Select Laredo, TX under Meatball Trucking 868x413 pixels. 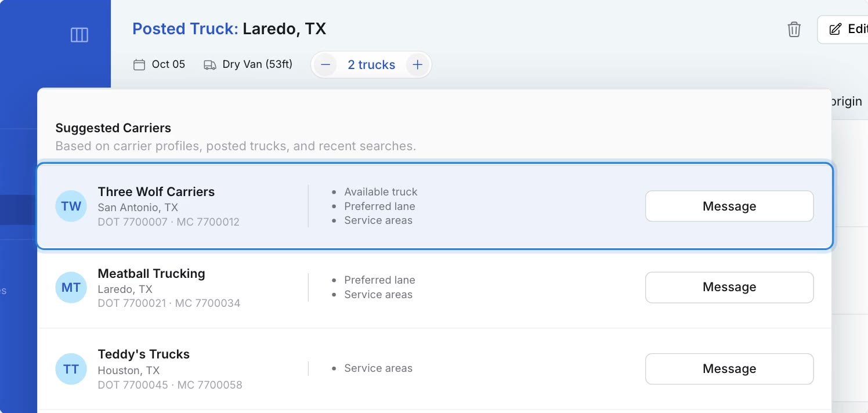125,289
